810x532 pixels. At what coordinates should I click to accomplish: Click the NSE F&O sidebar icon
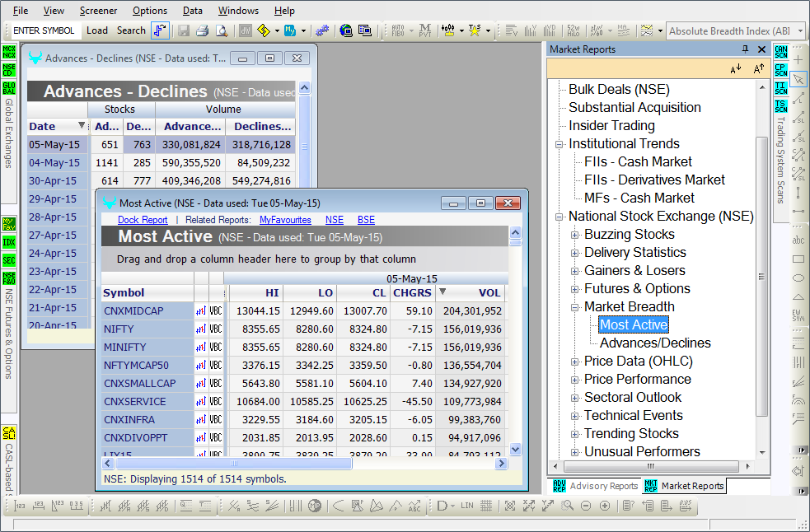[x=9, y=278]
